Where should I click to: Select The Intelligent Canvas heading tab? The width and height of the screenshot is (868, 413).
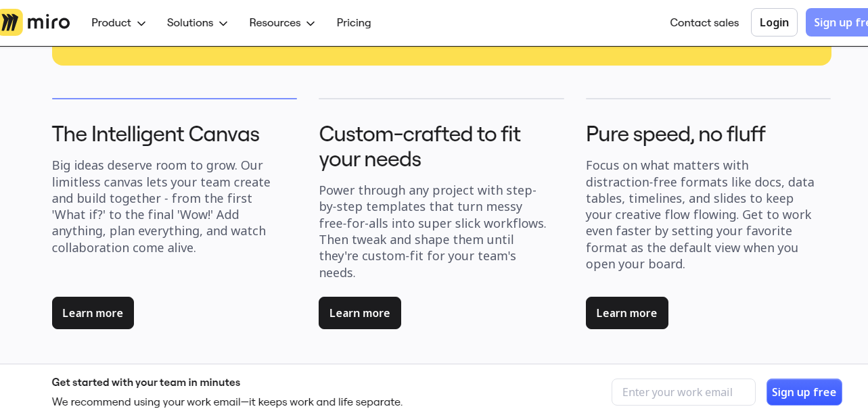click(x=156, y=134)
